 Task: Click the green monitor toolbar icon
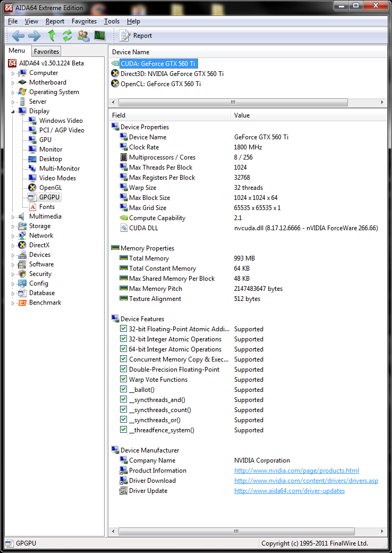click(100, 36)
